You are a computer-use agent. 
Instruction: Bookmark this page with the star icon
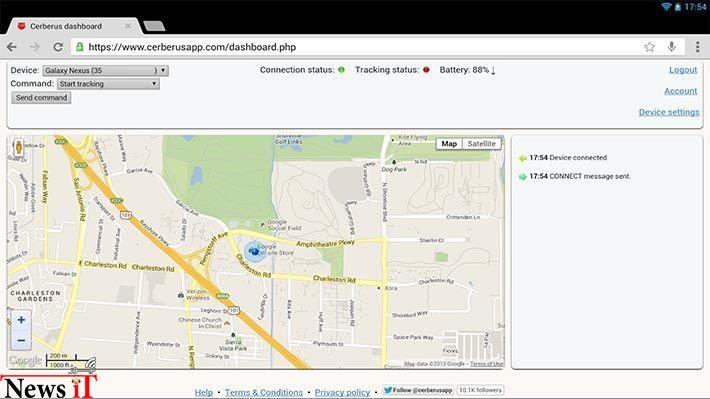649,47
